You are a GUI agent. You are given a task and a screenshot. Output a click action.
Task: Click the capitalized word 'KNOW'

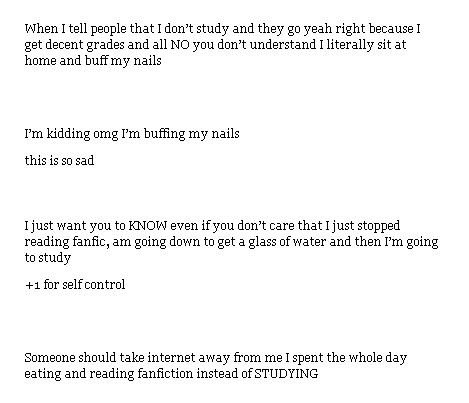pyautogui.click(x=148, y=226)
